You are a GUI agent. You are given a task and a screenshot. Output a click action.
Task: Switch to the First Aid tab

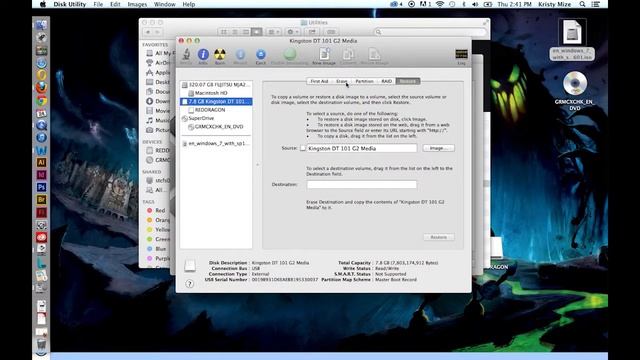pos(319,81)
